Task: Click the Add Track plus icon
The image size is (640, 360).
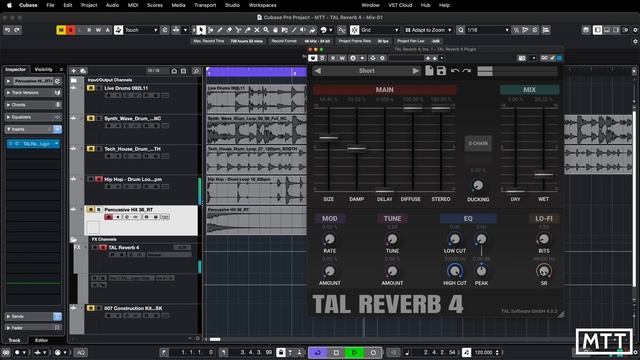Action: coord(74,71)
